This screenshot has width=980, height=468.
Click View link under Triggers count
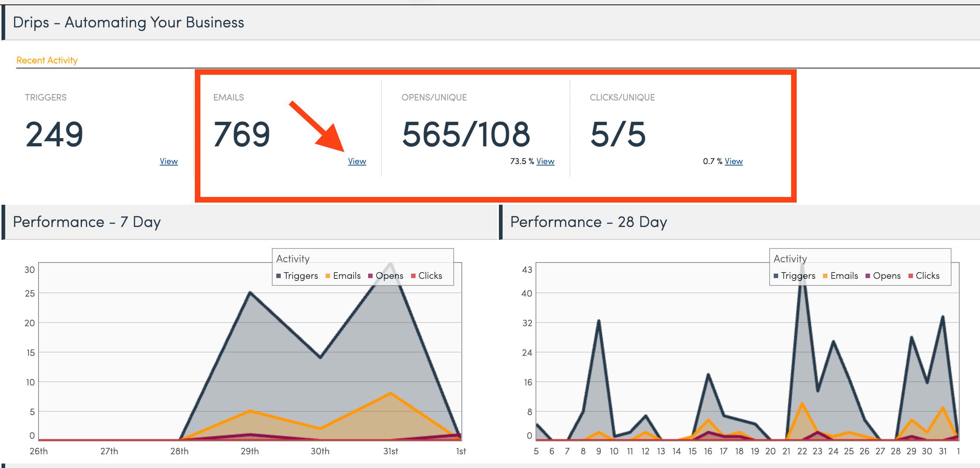tap(169, 161)
